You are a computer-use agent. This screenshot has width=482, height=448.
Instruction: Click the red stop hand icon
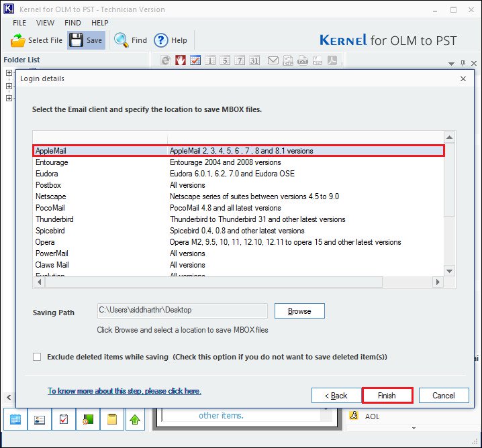point(181,60)
